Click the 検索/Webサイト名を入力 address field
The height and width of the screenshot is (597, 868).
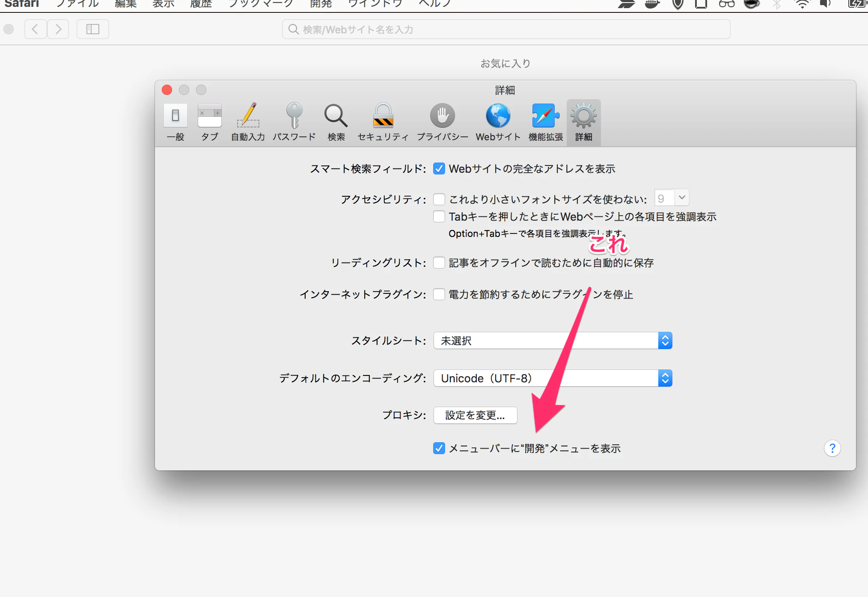click(506, 29)
